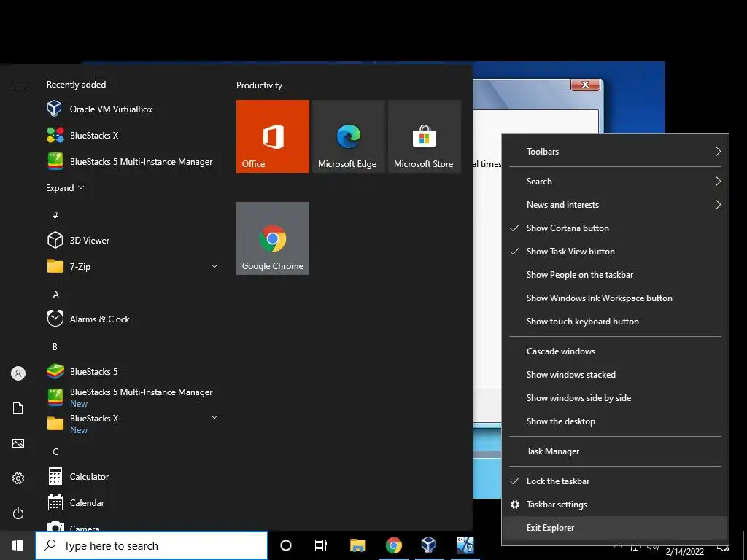Open Pictures from the Start sidebar

pyautogui.click(x=18, y=443)
